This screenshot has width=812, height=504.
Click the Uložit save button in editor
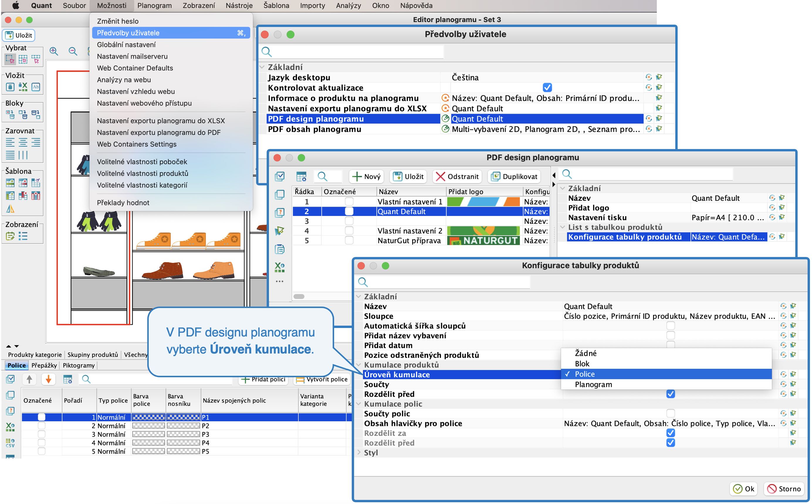tap(19, 35)
